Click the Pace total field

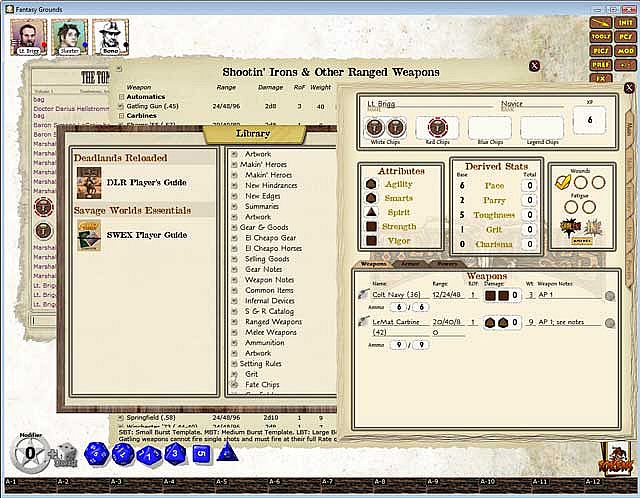tap(529, 185)
